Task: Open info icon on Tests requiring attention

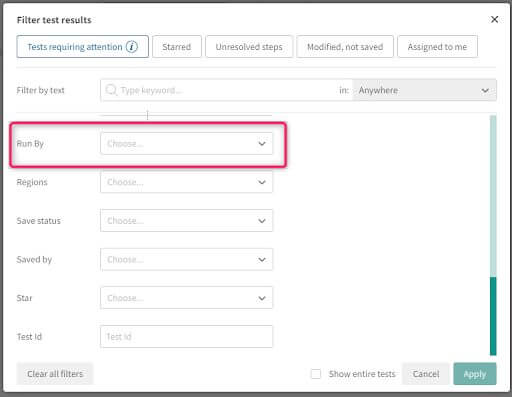Action: click(132, 47)
